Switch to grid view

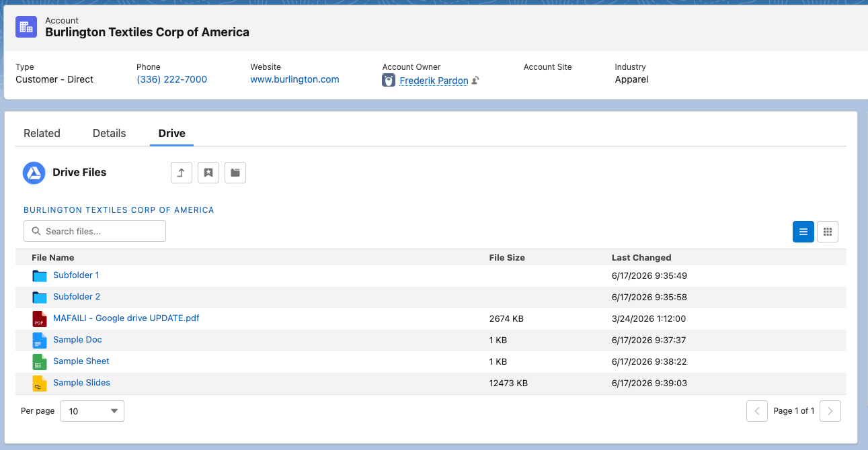click(x=828, y=232)
